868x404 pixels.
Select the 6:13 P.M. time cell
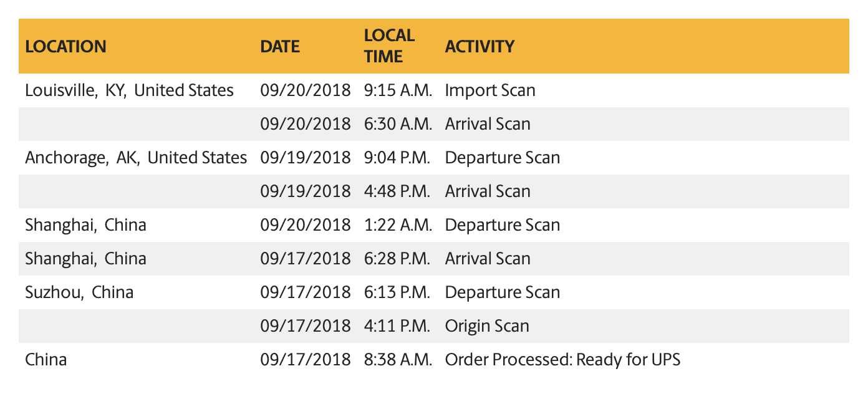tap(397, 292)
